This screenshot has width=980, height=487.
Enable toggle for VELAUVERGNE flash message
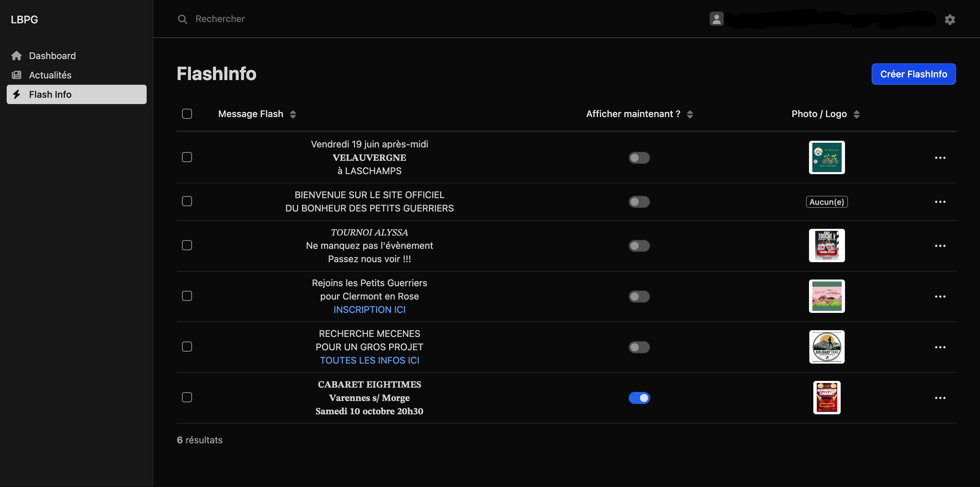(639, 158)
